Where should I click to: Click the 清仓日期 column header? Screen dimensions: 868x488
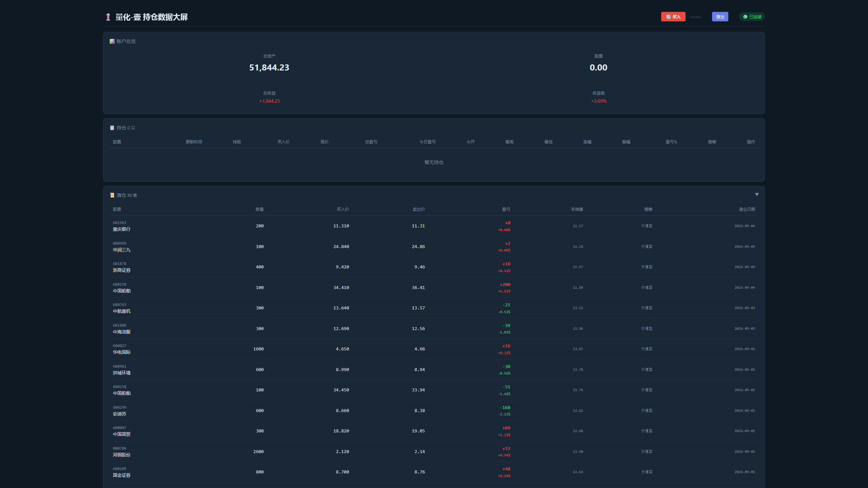[747, 209]
